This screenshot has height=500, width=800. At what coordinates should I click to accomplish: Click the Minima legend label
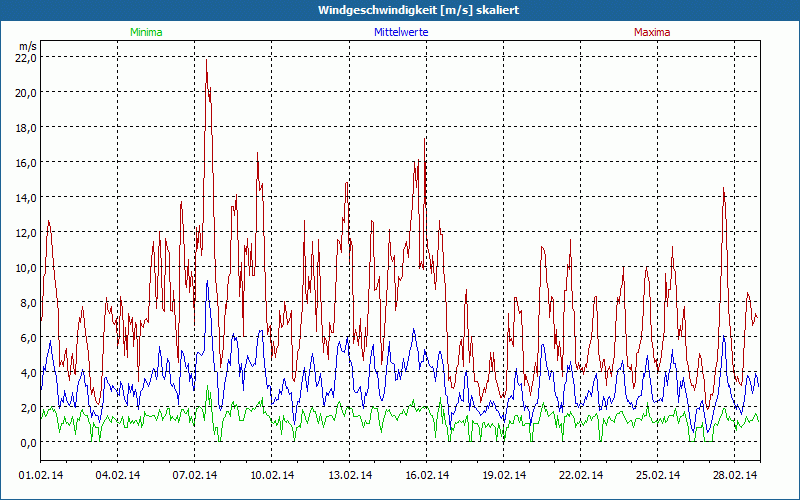pyautogui.click(x=146, y=32)
